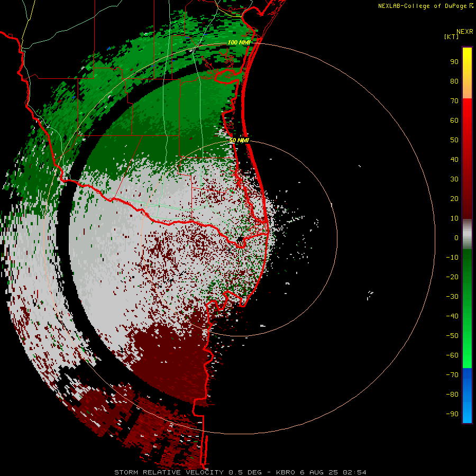The width and height of the screenshot is (476, 476).
Task: Click the -70 value on the velocity scale
Action: coord(452,375)
